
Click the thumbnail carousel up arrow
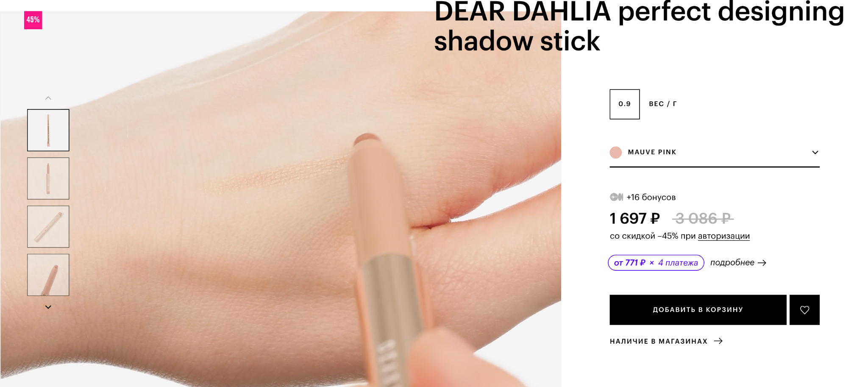[x=48, y=98]
